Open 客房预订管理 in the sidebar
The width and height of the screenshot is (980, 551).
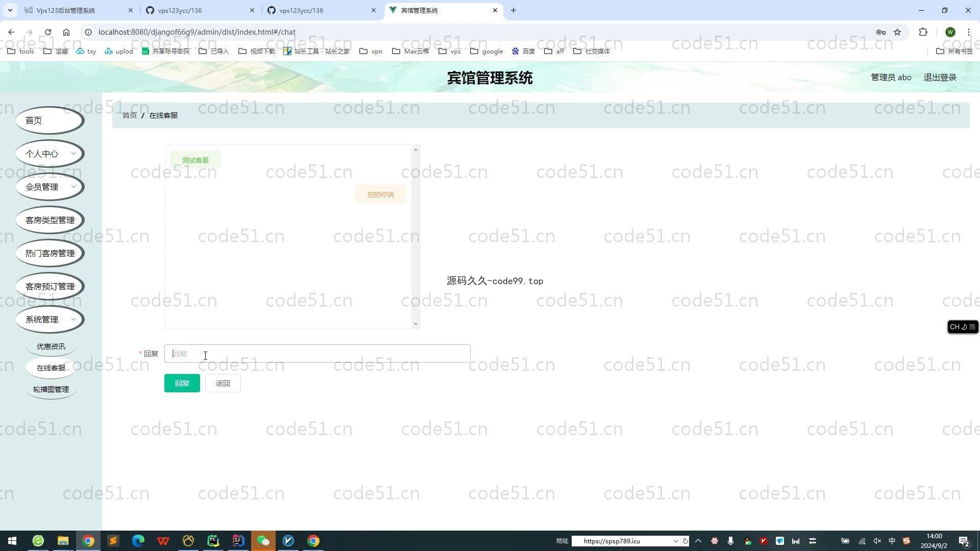pos(50,286)
